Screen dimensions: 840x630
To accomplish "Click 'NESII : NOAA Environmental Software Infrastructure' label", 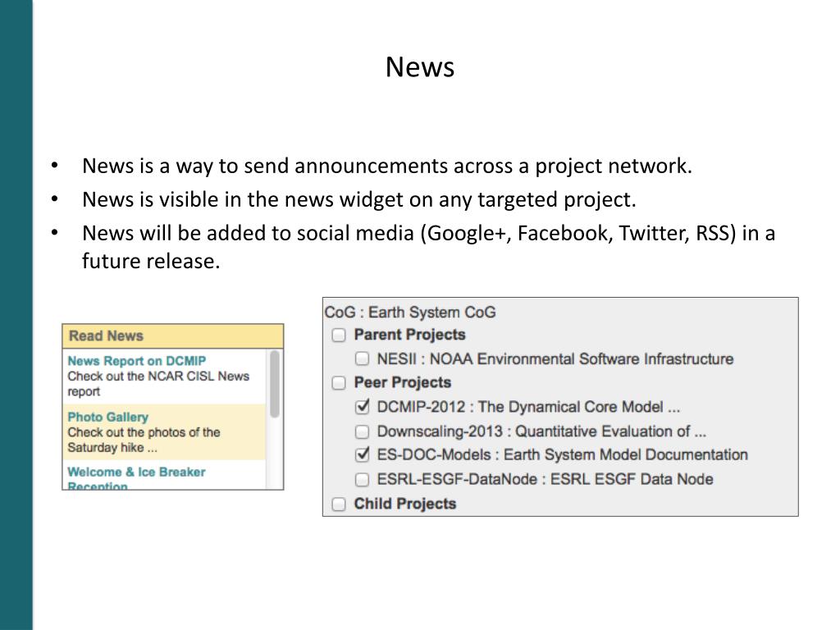I will point(555,359).
